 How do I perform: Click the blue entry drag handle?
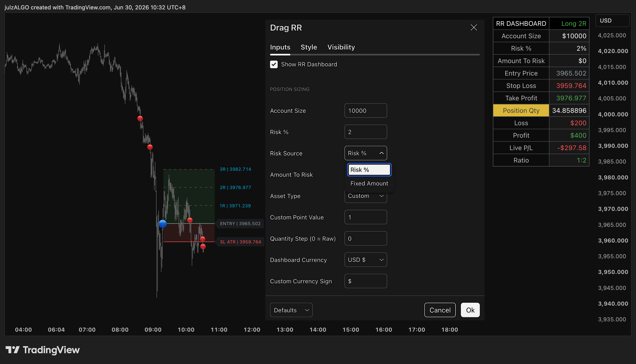tap(163, 224)
